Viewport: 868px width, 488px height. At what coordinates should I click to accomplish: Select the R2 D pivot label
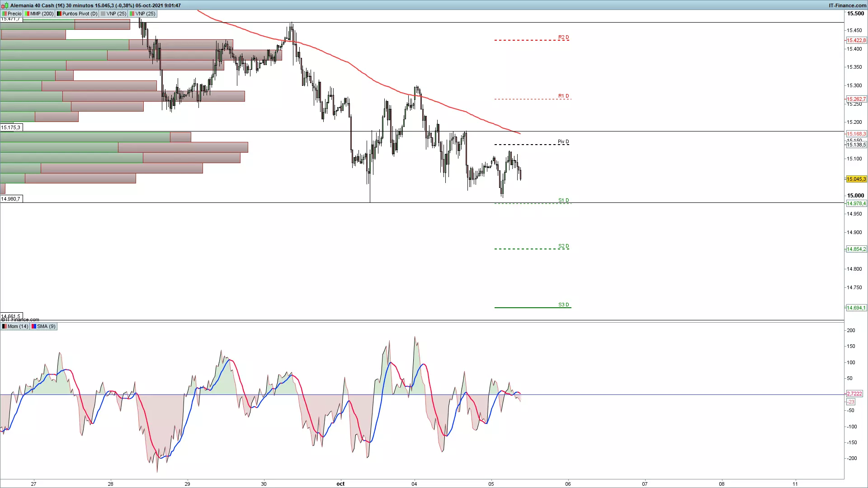(563, 37)
